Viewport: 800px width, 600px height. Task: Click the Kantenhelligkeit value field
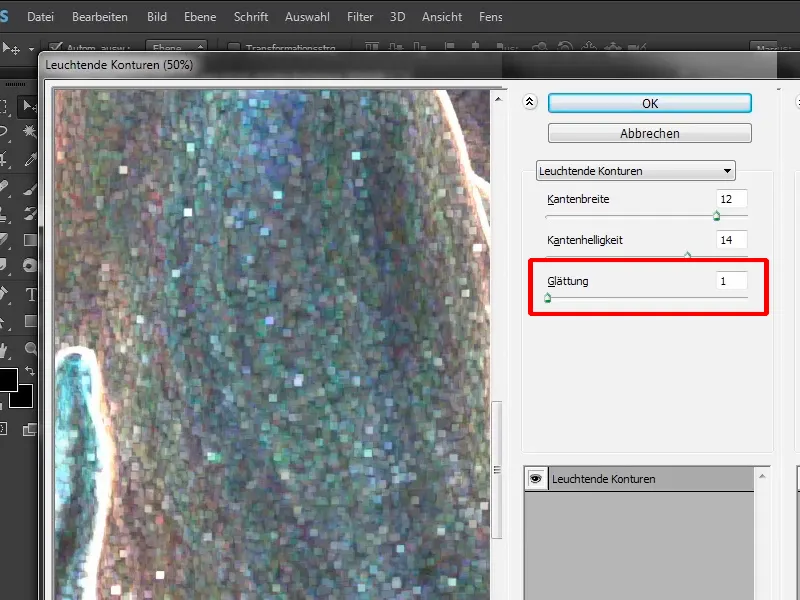click(732, 240)
